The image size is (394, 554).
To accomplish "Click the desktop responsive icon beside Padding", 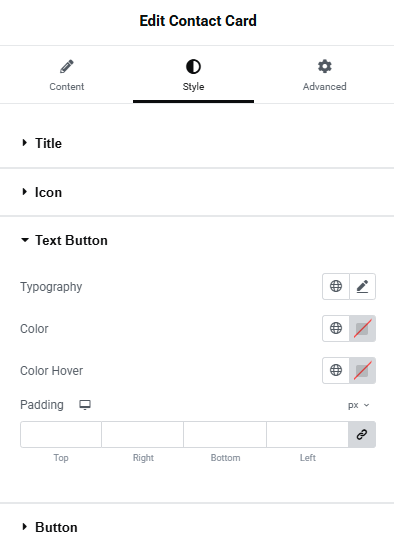I will tap(85, 405).
